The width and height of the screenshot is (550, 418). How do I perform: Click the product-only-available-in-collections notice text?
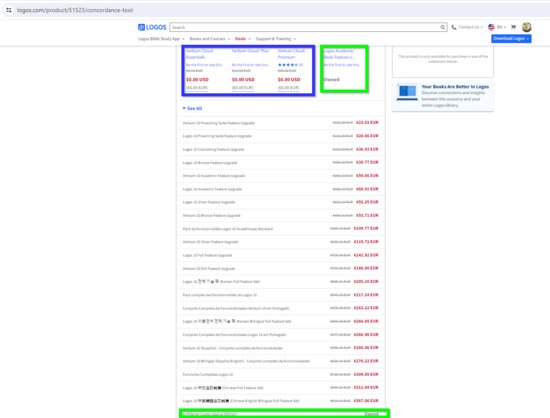point(443,59)
